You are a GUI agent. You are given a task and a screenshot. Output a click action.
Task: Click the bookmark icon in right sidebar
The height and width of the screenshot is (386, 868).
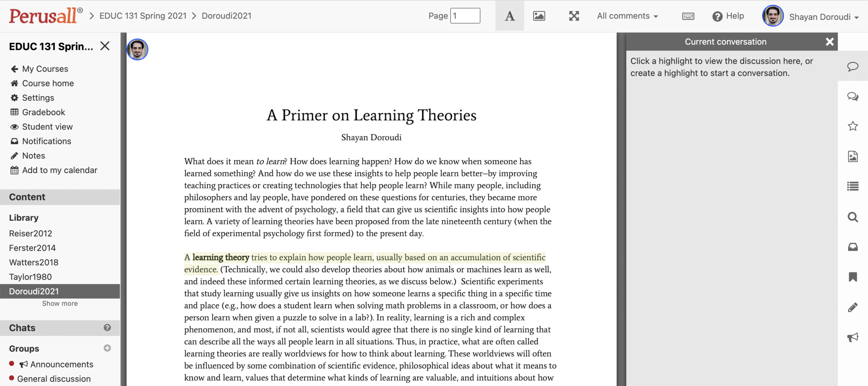pos(853,277)
